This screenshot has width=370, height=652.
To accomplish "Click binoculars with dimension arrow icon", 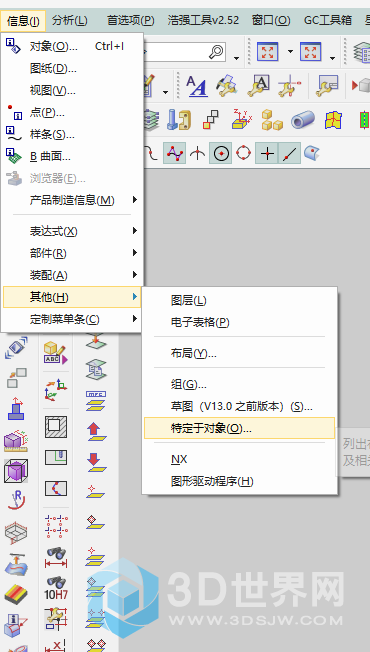I will pos(56,557).
